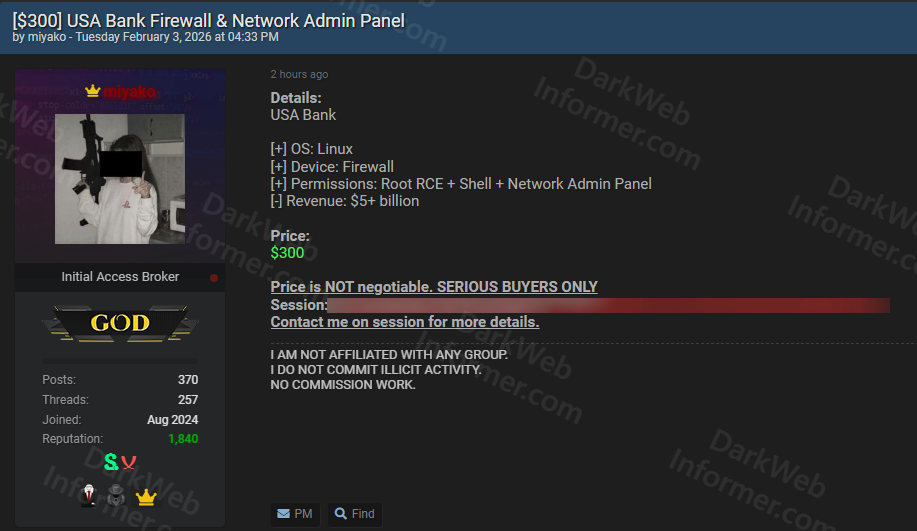
Task: Open miyako's profile from sidebar username
Action: [129, 92]
